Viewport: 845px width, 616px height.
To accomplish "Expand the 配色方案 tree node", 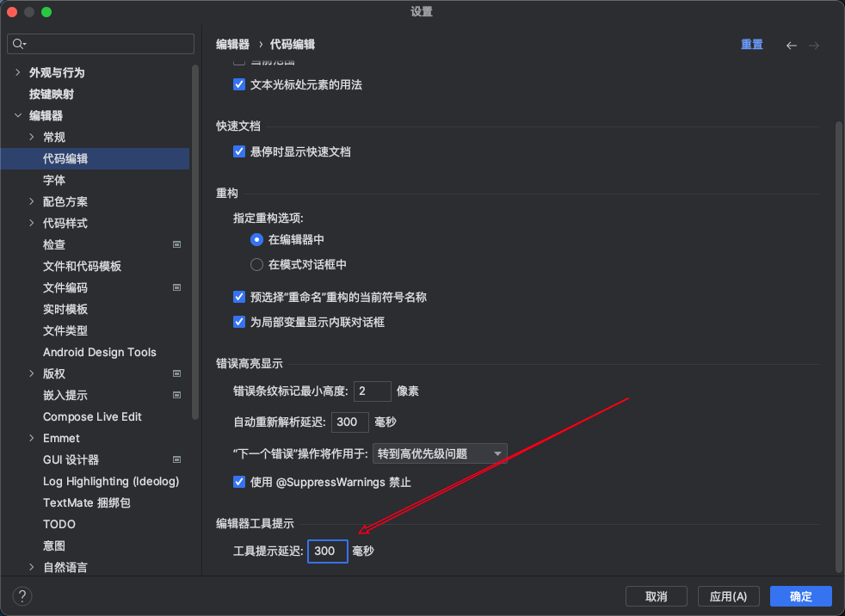I will tap(32, 201).
